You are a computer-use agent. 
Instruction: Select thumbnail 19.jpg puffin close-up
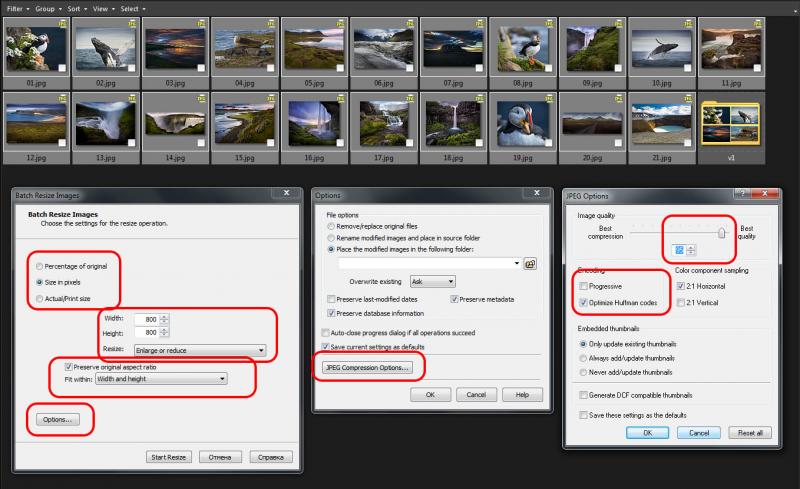click(x=522, y=124)
